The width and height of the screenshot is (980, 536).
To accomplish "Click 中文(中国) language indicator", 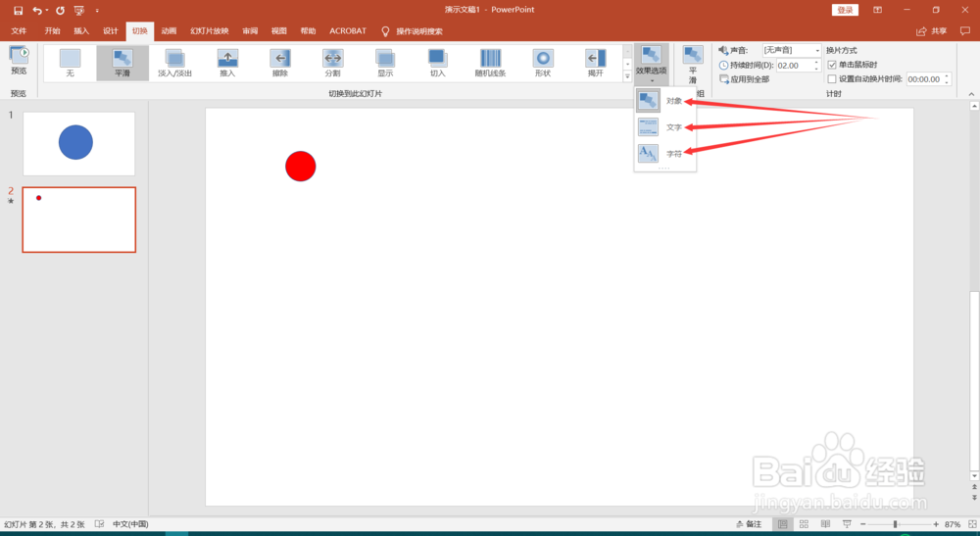I will [130, 524].
